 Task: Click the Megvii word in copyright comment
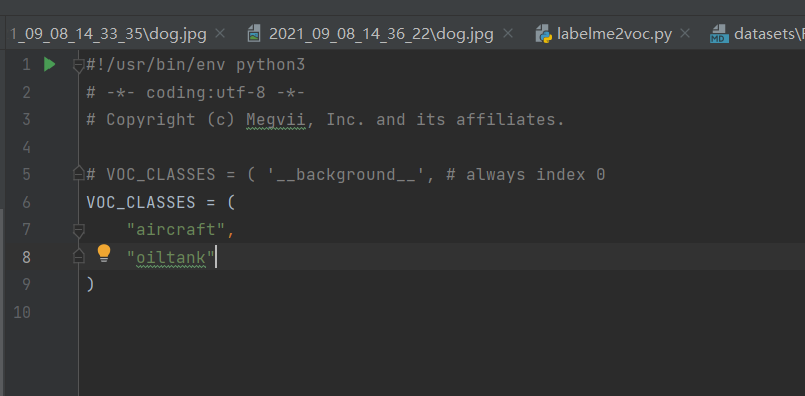click(276, 120)
